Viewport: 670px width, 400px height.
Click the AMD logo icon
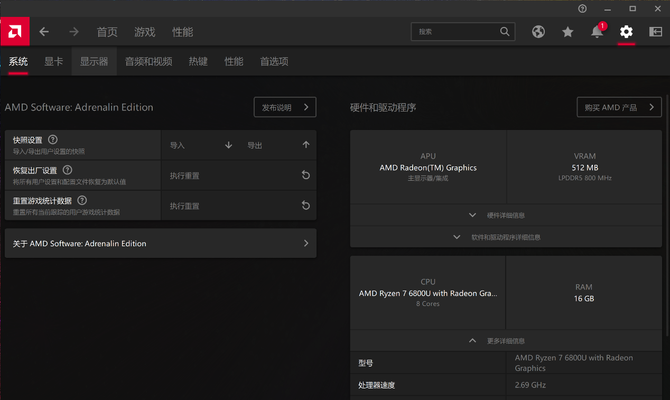[16, 31]
